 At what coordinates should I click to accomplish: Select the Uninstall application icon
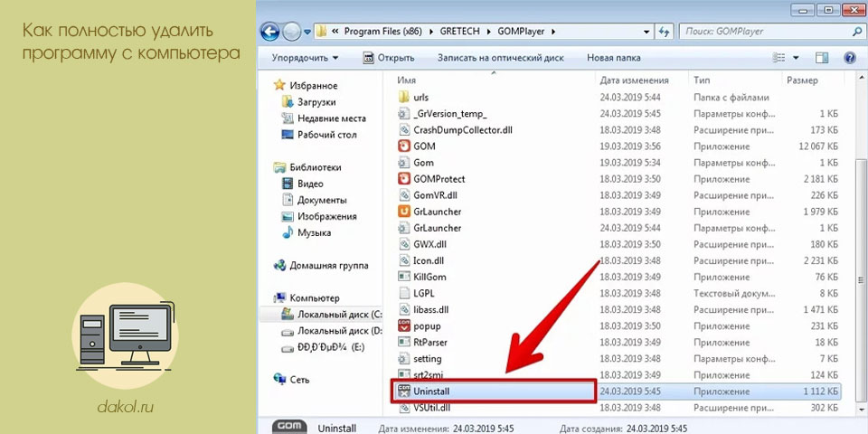point(404,391)
